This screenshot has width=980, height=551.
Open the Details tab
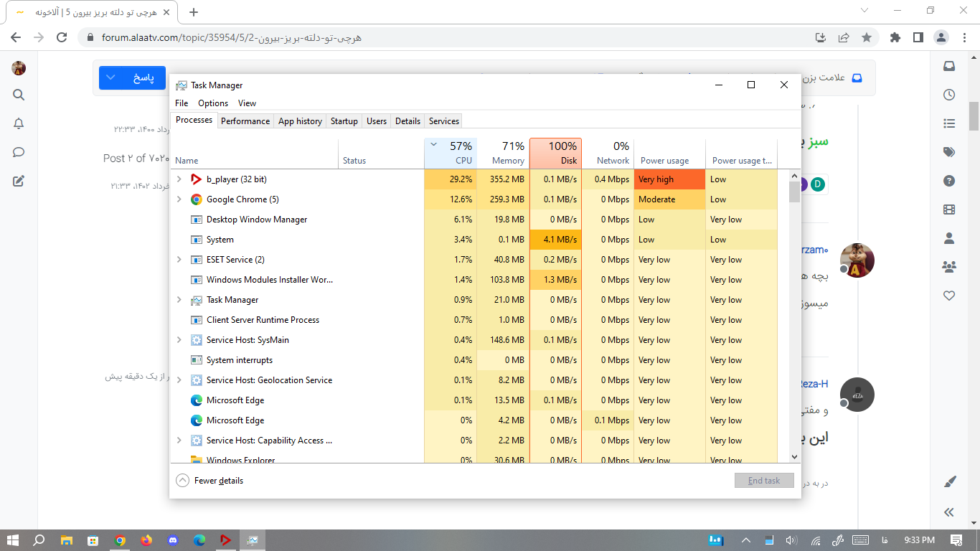click(x=407, y=121)
